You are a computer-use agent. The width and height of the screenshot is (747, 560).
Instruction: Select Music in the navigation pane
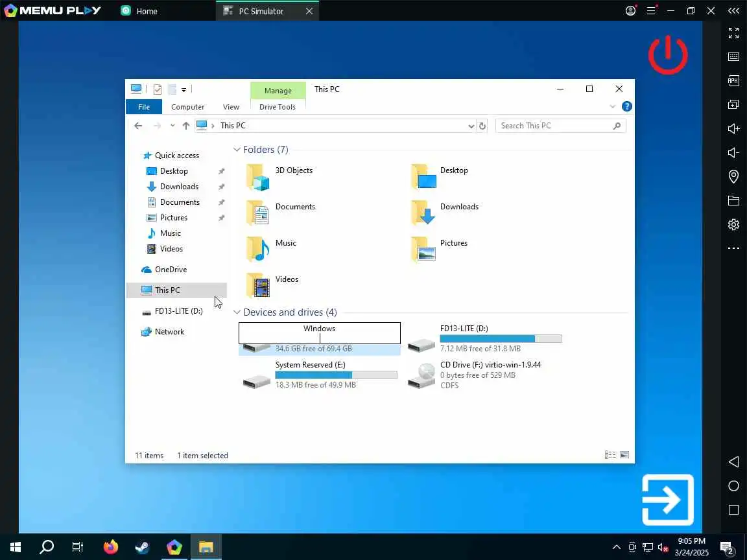[x=170, y=233]
